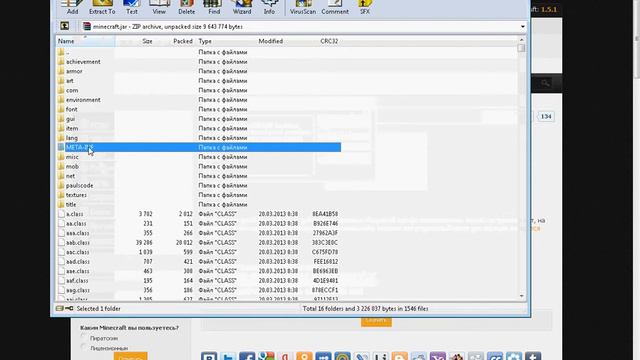Select the item folder

tap(199, 128)
